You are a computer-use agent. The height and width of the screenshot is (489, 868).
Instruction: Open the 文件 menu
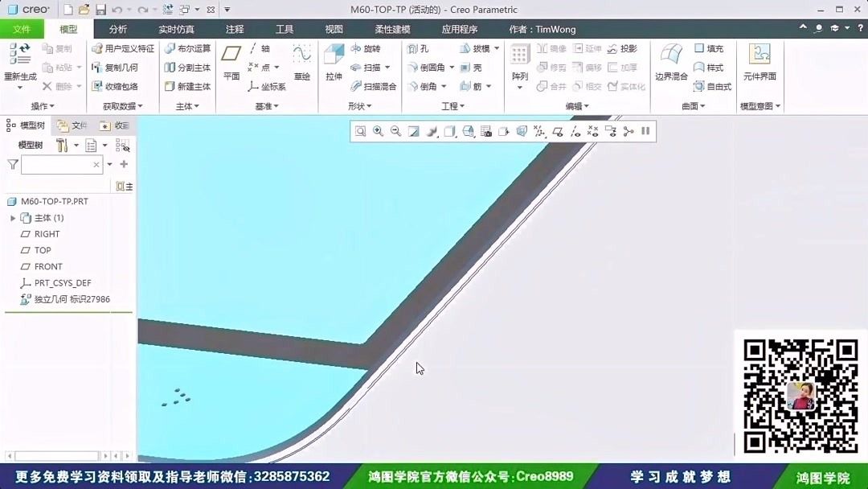click(x=23, y=28)
